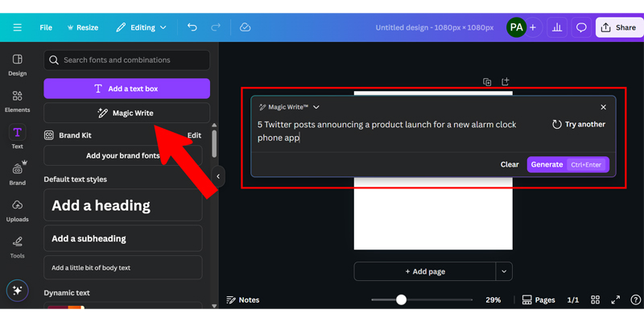This screenshot has width=644, height=322.
Task: Expand the Magic Write™ dropdown chevron
Action: click(x=316, y=107)
